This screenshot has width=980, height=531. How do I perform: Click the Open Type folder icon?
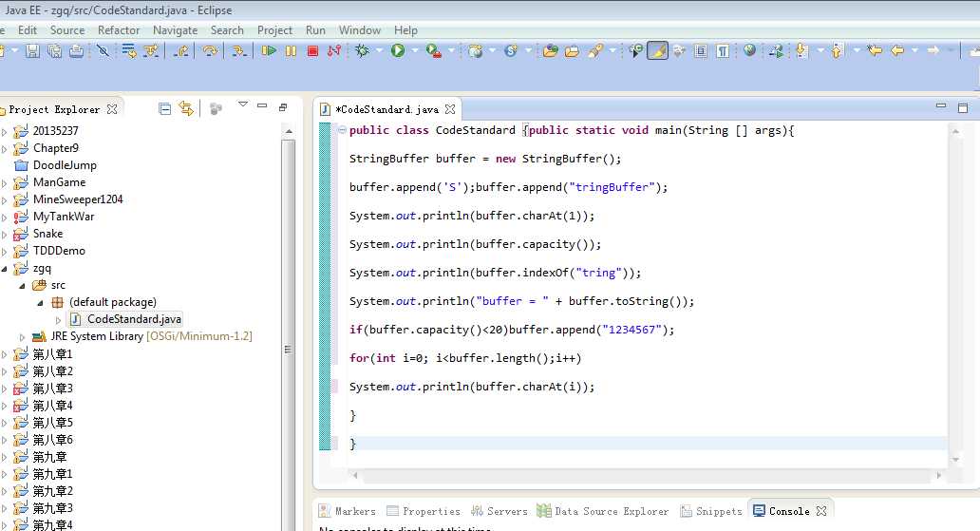pyautogui.click(x=550, y=51)
